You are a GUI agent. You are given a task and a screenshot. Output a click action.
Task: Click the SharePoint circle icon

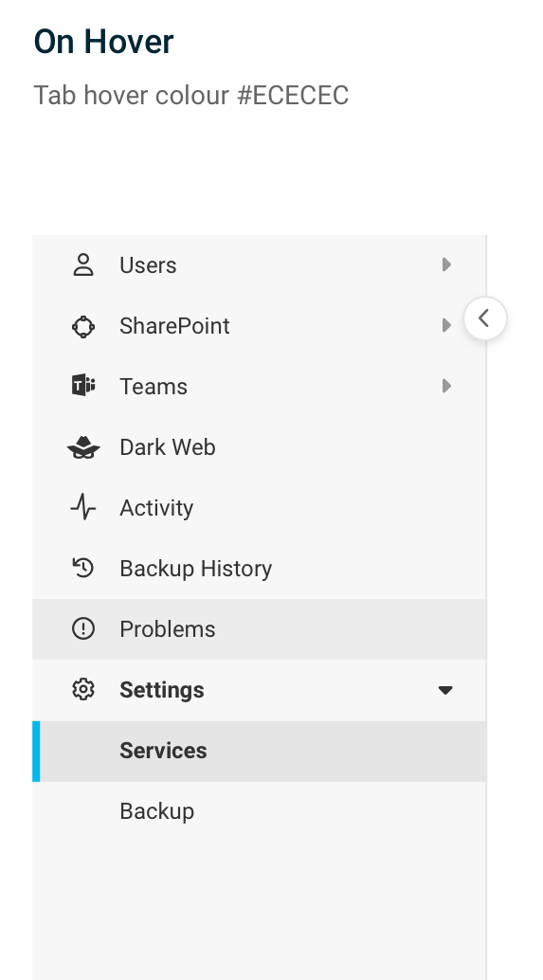[x=83, y=326]
